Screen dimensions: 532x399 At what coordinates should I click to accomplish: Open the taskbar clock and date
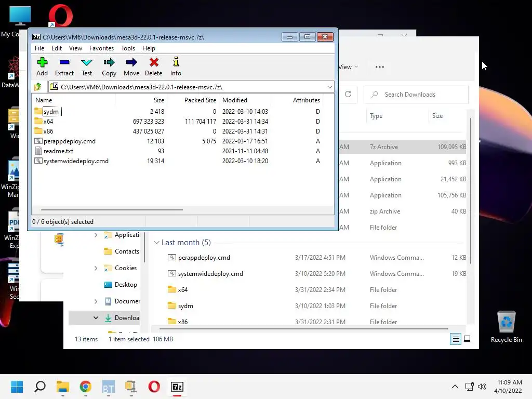(508, 387)
